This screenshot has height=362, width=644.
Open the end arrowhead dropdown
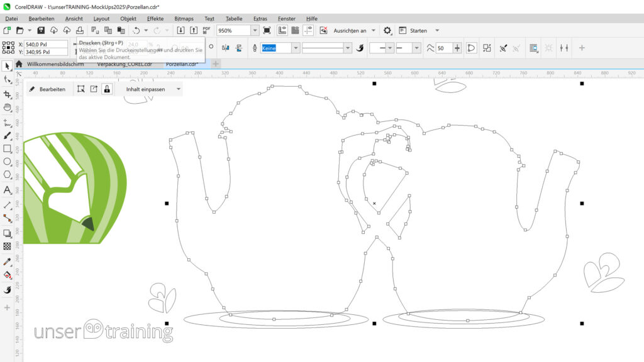(416, 48)
